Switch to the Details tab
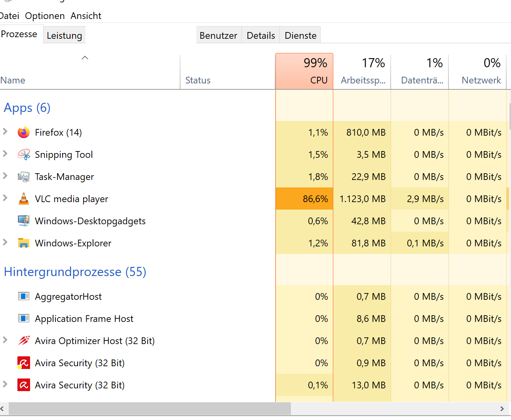Screen dimensions: 511x420 point(261,36)
